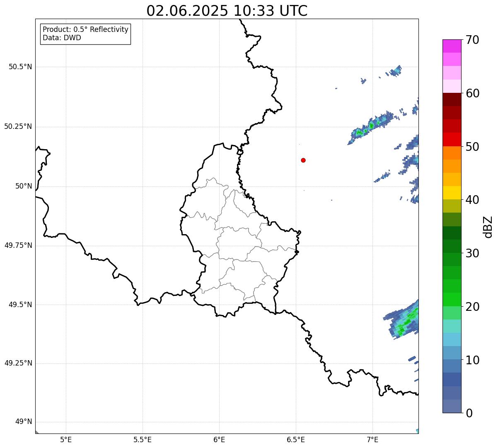Click the 5°E longitude label

[66, 440]
